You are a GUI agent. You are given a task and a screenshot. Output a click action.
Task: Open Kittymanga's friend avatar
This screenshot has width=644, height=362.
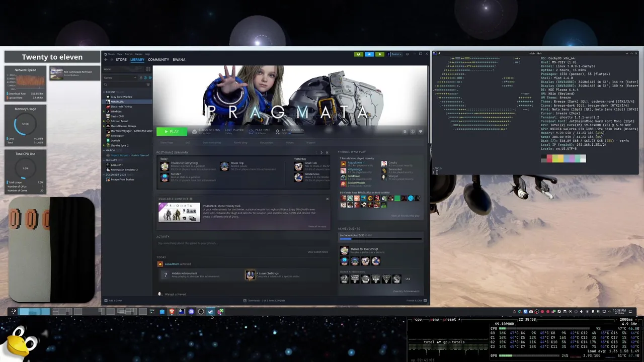(344, 170)
